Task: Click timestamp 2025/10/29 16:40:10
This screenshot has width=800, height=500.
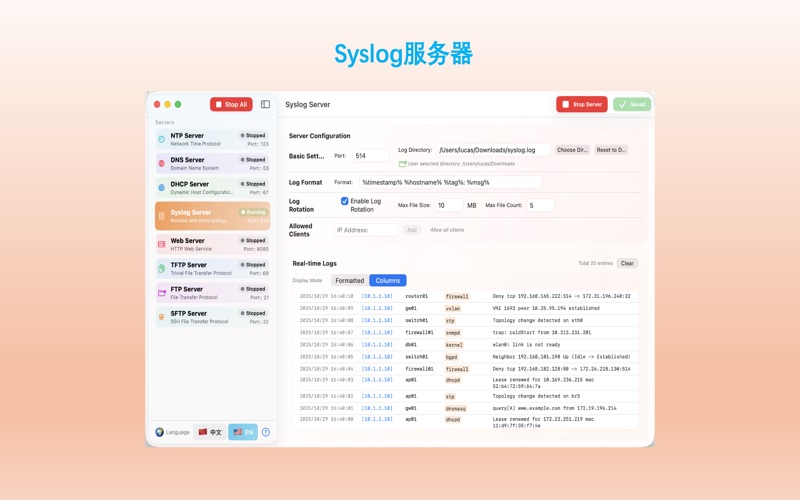Action: pyautogui.click(x=326, y=296)
